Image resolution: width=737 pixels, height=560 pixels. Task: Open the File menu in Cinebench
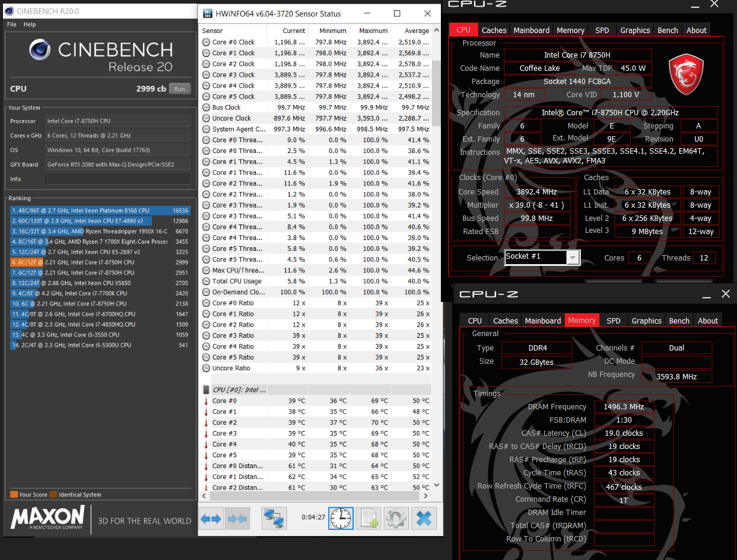(x=11, y=25)
